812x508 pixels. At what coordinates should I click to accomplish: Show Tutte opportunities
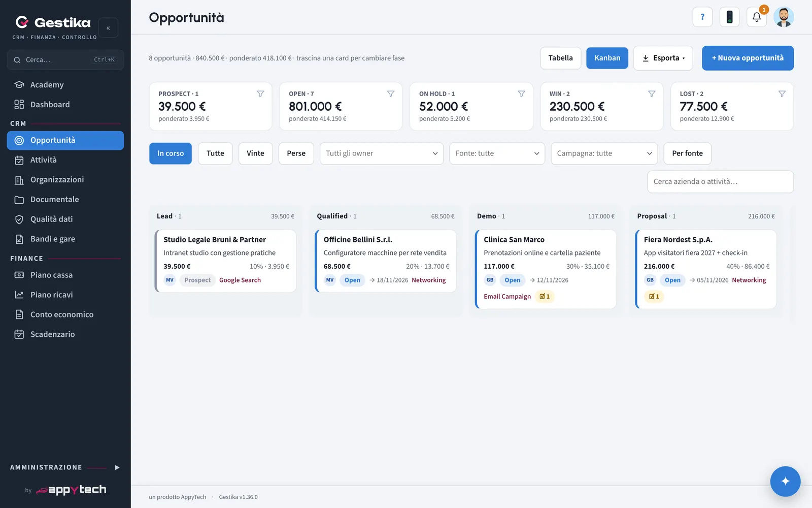[215, 153]
